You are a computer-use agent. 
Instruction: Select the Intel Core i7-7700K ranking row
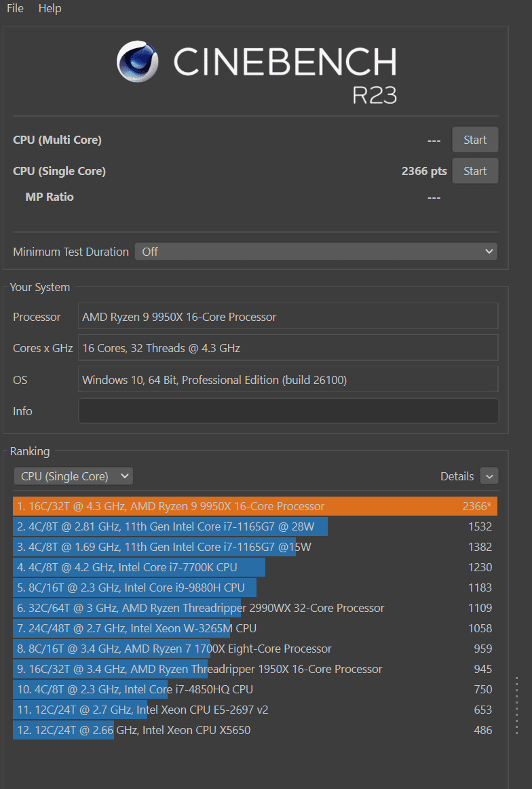[255, 567]
